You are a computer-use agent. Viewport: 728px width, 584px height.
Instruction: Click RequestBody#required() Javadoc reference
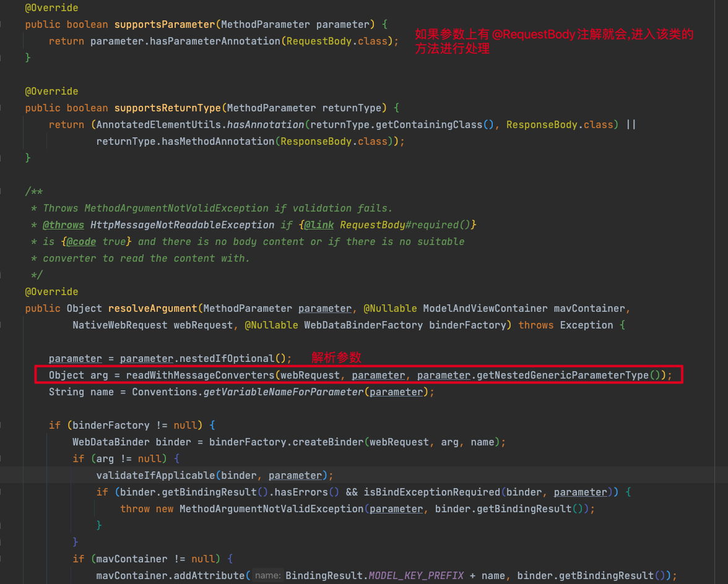pyautogui.click(x=405, y=225)
